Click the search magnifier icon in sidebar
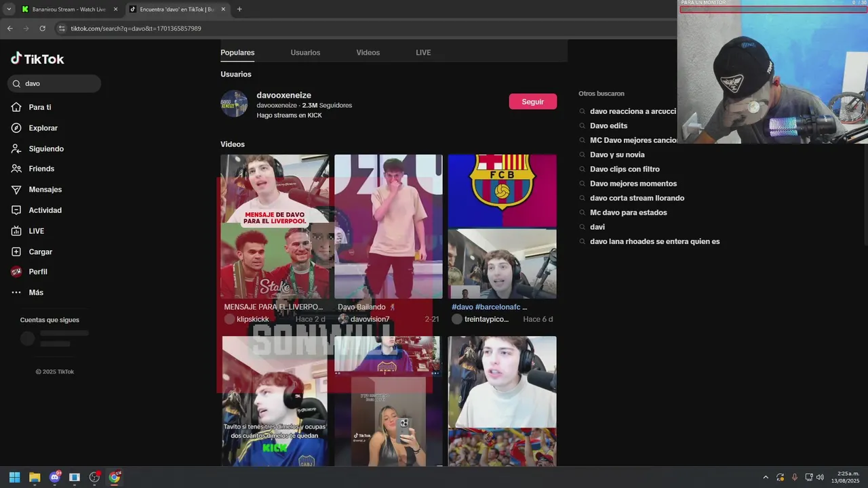The image size is (868, 488). point(17,84)
